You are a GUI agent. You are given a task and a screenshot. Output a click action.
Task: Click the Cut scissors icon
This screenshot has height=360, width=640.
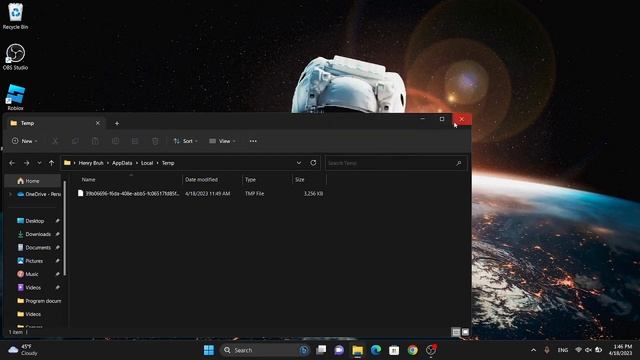55,141
